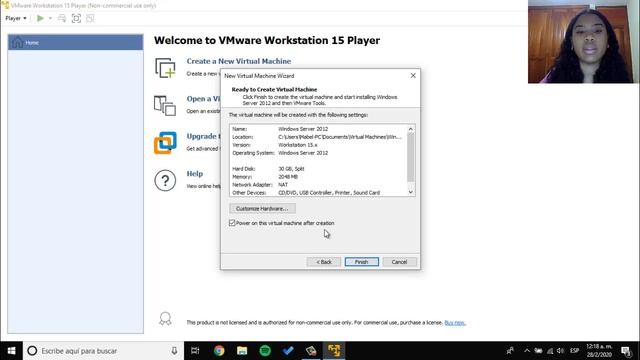Click Create a New Virtual Machine icon
The height and width of the screenshot is (360, 640).
coord(165,68)
